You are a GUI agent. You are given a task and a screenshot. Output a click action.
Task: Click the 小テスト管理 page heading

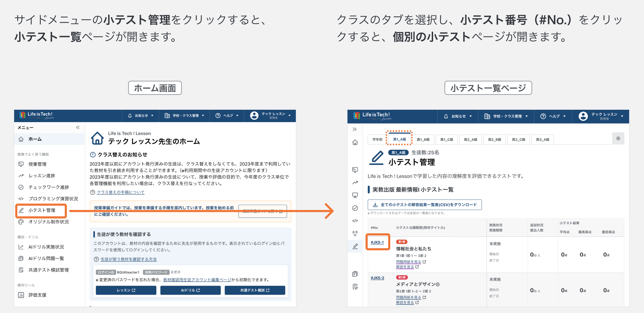[412, 162]
